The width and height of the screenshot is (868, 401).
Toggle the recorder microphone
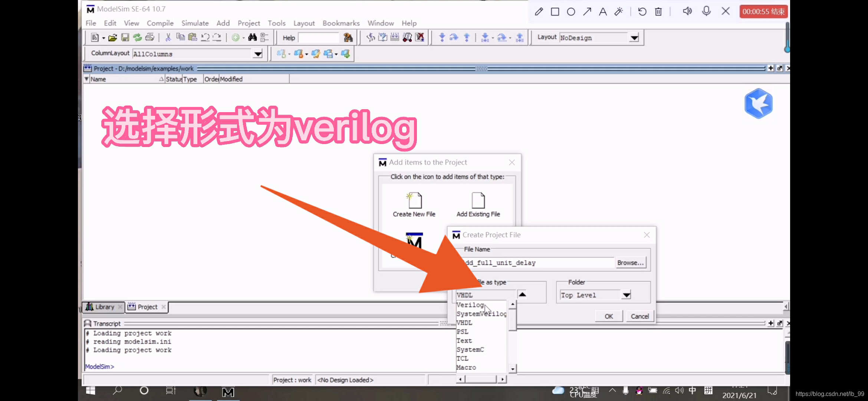coord(706,11)
